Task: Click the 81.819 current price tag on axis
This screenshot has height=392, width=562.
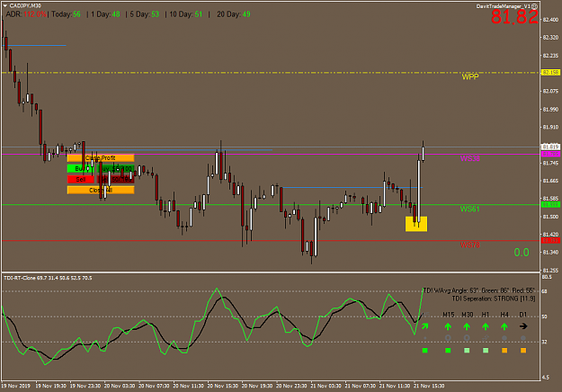Action: (x=550, y=147)
